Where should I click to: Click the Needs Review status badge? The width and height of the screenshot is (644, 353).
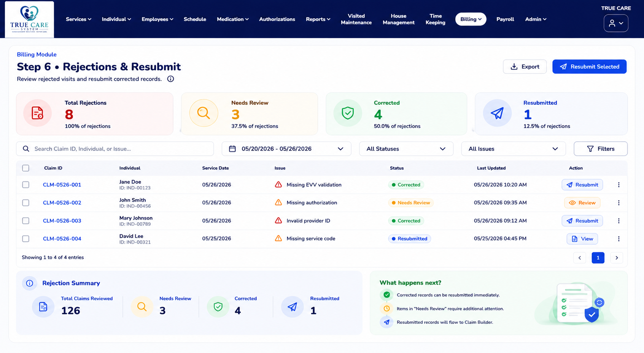[x=410, y=203]
